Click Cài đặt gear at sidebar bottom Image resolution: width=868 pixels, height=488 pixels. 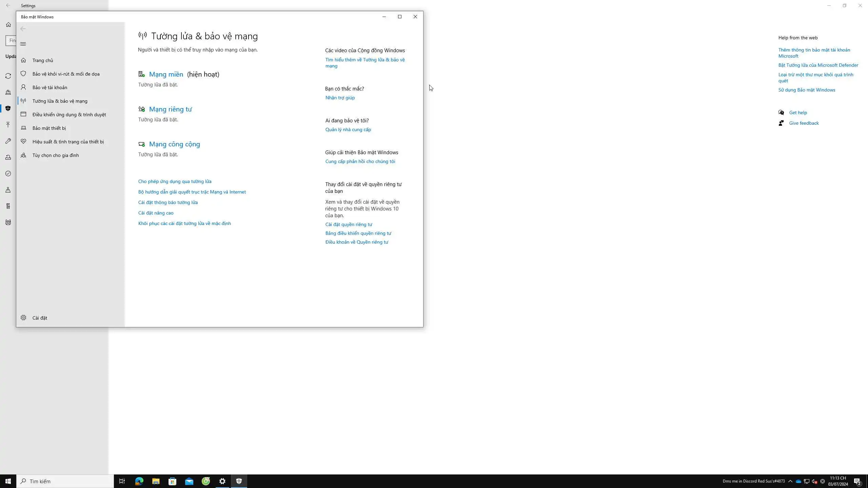[x=23, y=318]
